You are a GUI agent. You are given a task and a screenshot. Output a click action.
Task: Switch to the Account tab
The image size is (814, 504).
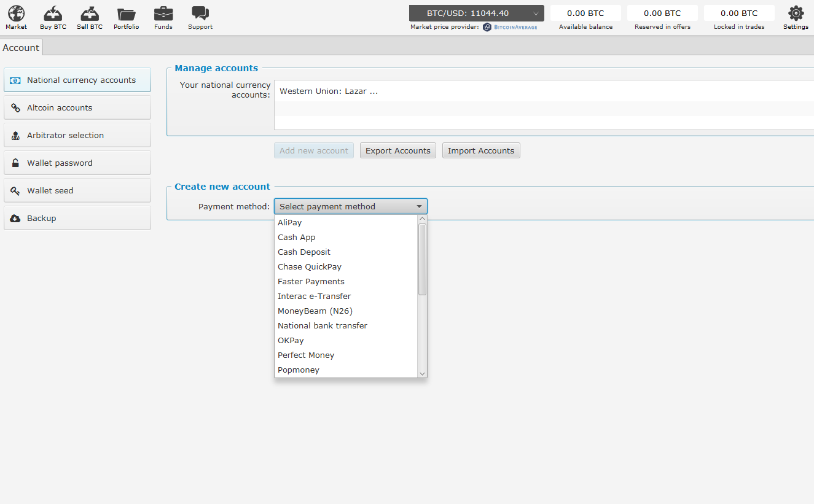(x=21, y=48)
